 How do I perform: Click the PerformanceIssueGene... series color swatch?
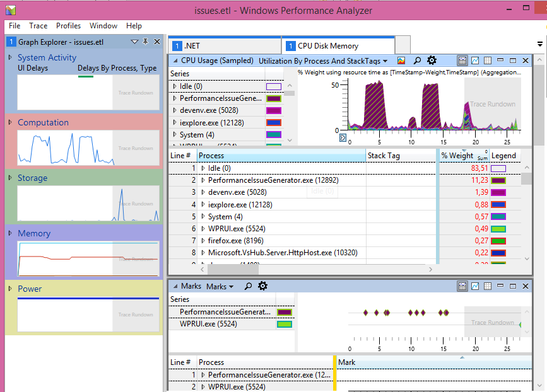point(274,98)
